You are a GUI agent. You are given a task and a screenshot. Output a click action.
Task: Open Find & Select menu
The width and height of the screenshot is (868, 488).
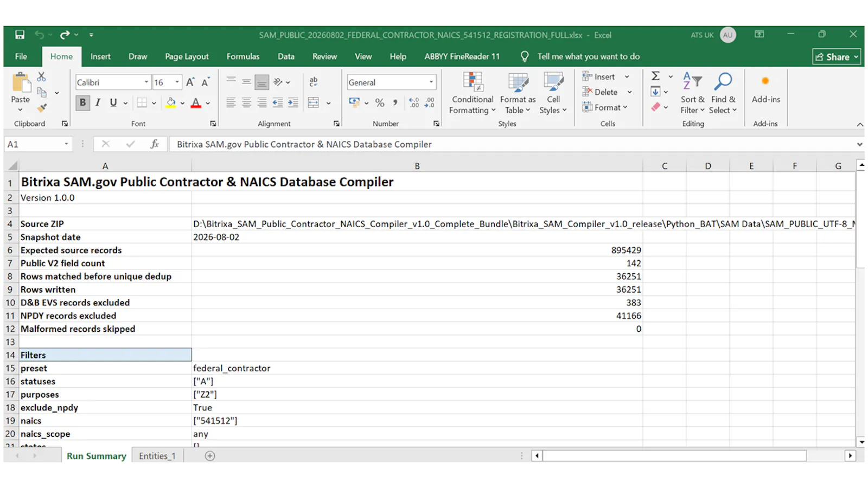point(724,93)
